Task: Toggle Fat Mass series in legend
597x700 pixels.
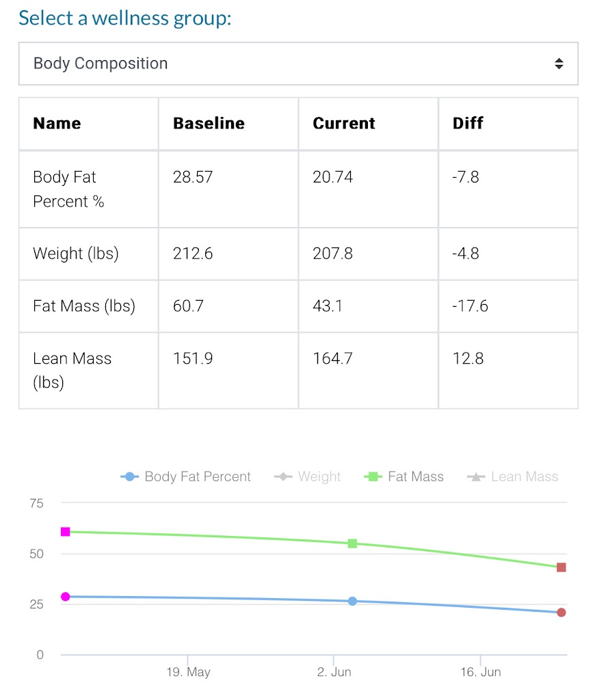Action: (x=406, y=477)
